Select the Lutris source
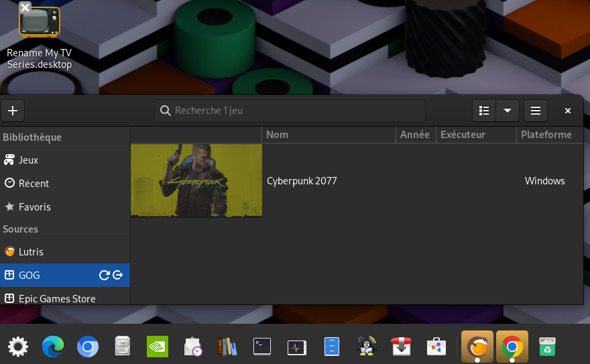Viewport: 590px width, 364px height. (x=65, y=252)
